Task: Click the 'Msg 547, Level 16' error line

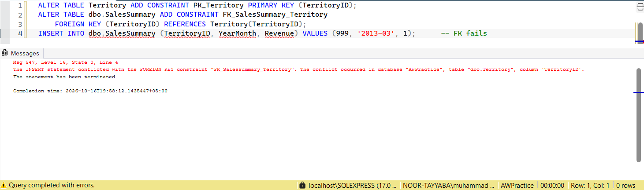Action: pos(66,62)
